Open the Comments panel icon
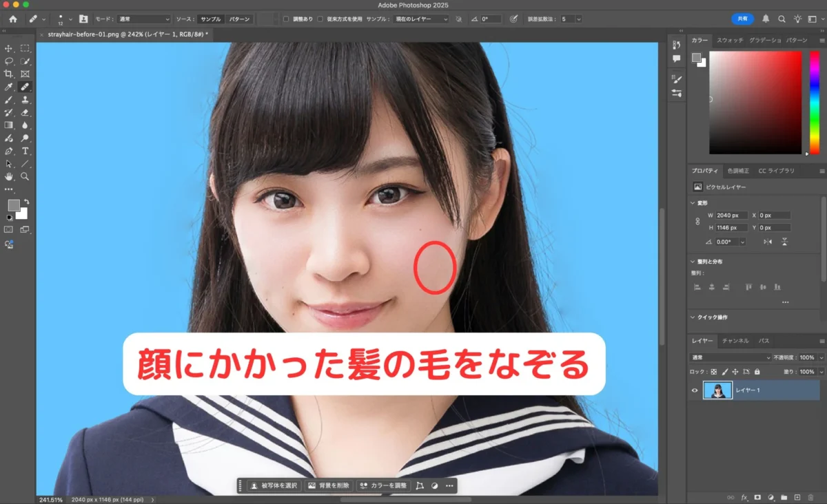 [x=676, y=59]
